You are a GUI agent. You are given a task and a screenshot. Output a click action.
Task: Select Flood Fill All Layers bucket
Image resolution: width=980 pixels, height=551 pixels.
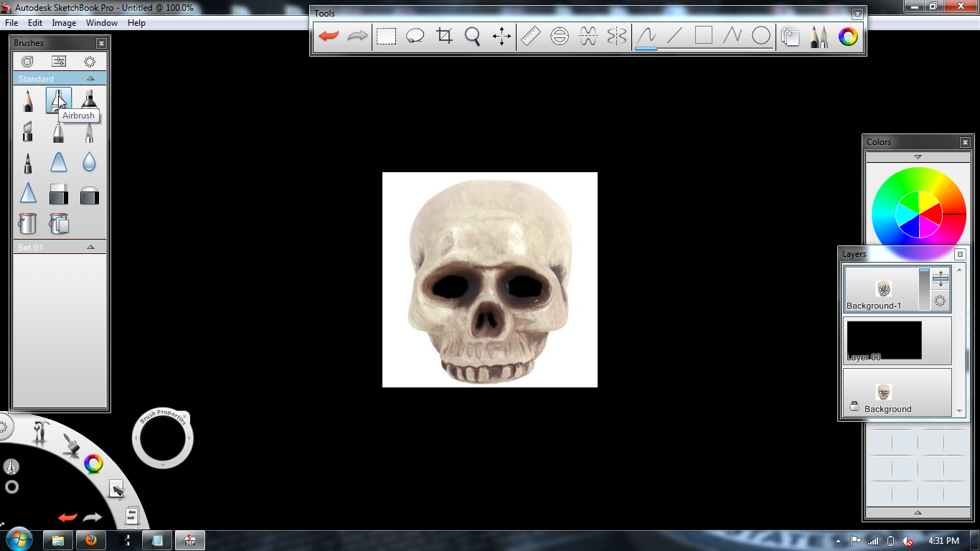pos(59,223)
